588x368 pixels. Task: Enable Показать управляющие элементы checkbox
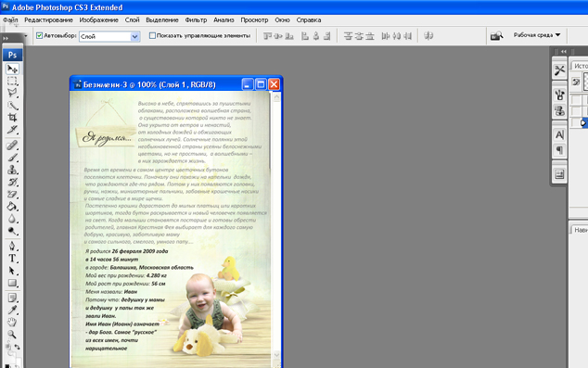point(152,35)
